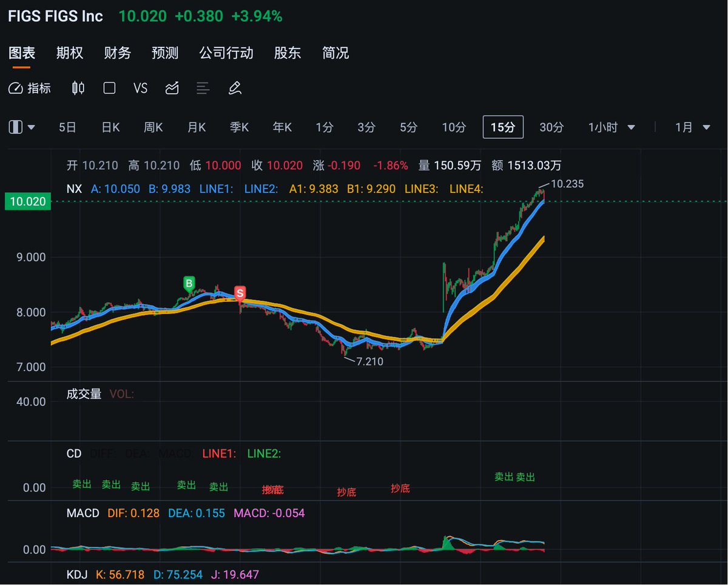Select the 30分 interval

tap(551, 127)
